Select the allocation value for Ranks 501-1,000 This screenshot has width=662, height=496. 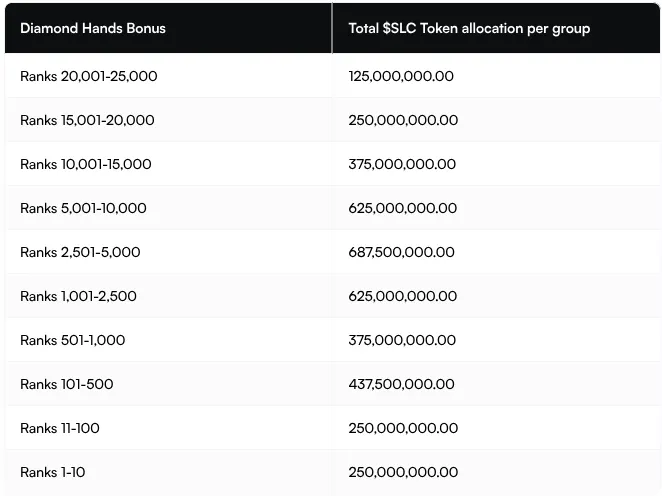(402, 340)
